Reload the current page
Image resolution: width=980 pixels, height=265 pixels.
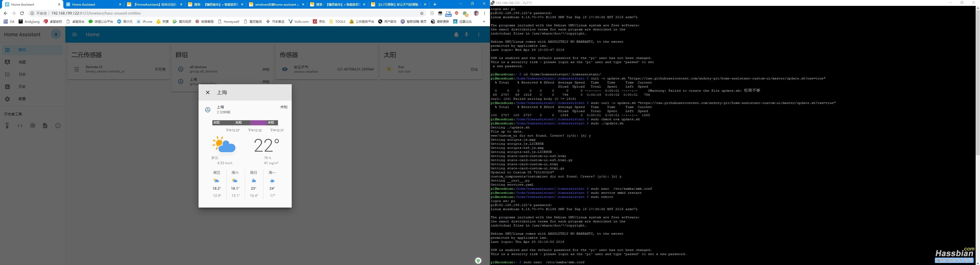tap(22, 13)
